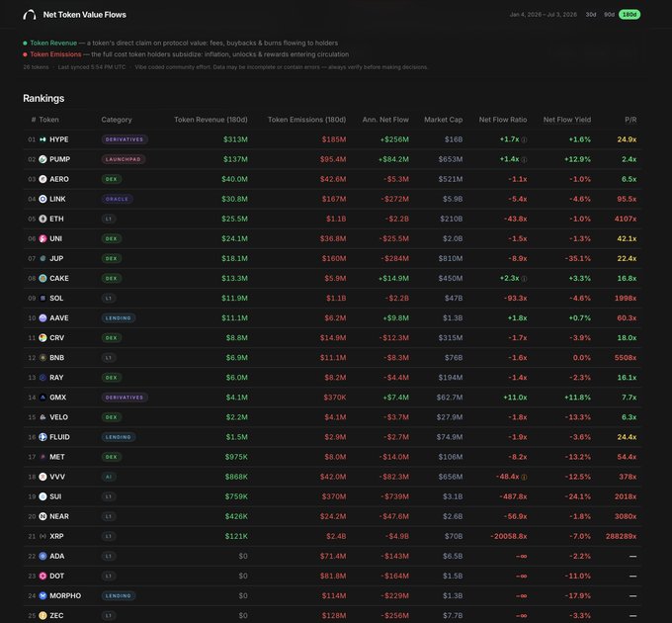The width and height of the screenshot is (672, 623).
Task: Click DERIVATIVES tag in GMX row
Action: pyautogui.click(x=125, y=398)
